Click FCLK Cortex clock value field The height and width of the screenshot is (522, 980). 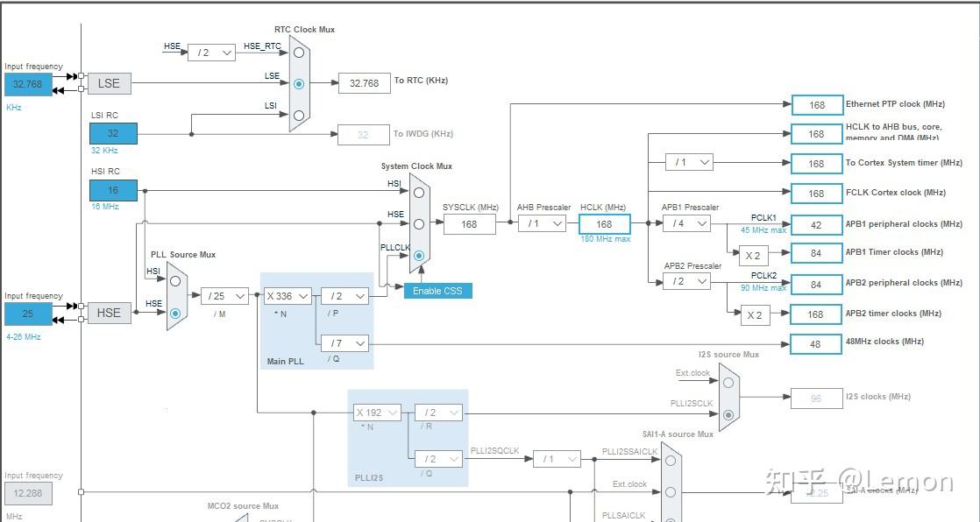[x=817, y=194]
